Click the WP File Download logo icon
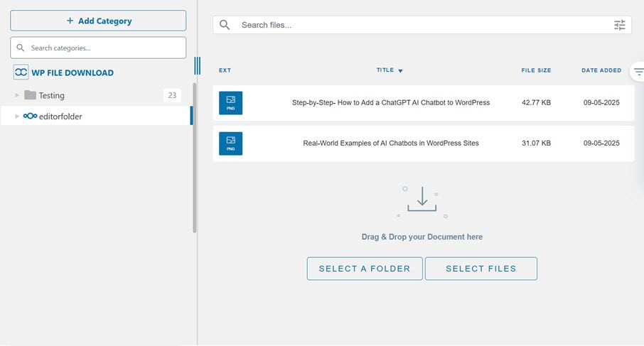The image size is (644, 346). tap(21, 72)
